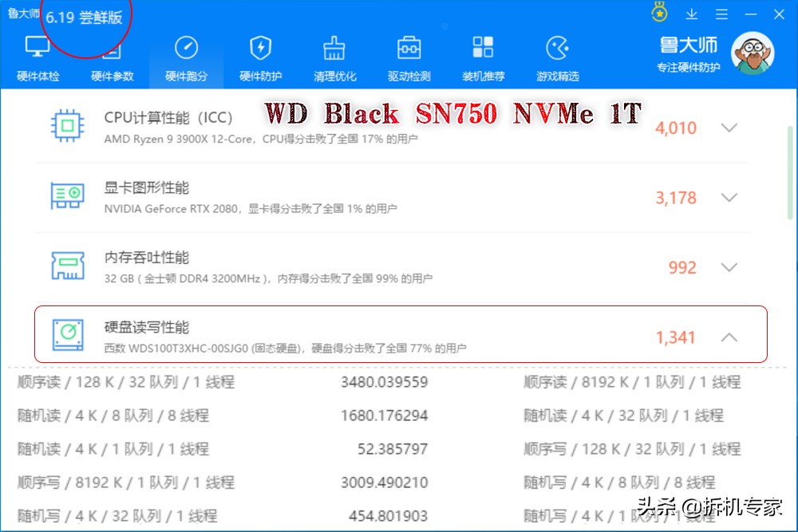The image size is (798, 532).
Task: Open the hamburger menu
Action: coord(721,14)
